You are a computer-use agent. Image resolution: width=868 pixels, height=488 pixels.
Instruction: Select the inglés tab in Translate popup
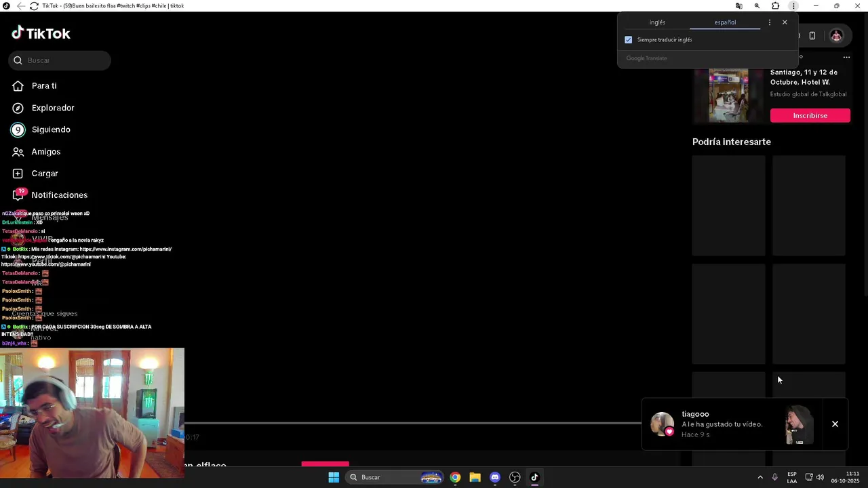(x=657, y=22)
